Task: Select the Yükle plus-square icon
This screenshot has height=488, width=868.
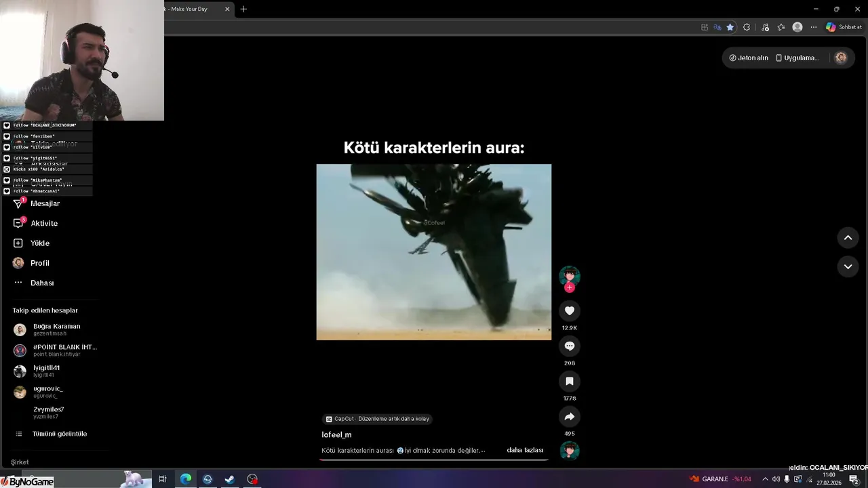Action: [18, 243]
